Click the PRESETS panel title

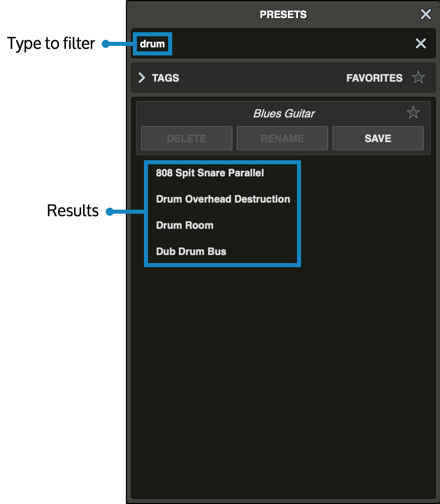coord(283,15)
